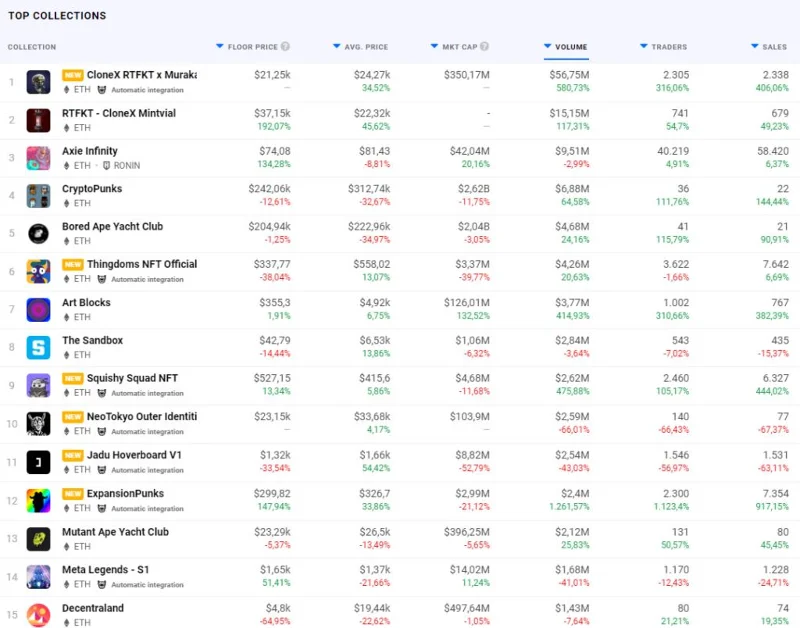The width and height of the screenshot is (800, 628).
Task: Open the Axie Infinity collection link
Action: (90, 151)
